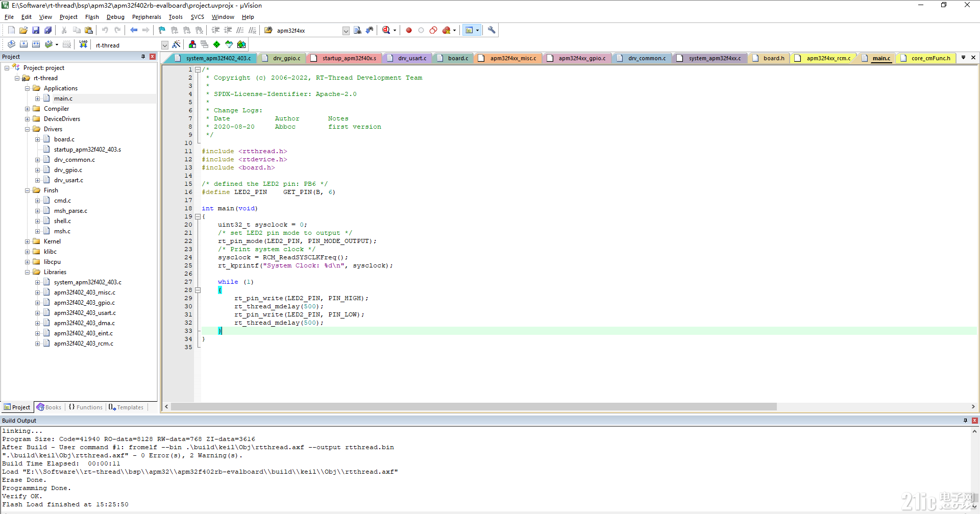Open the rt-thread target selection dropdown
The image size is (980, 514).
(x=164, y=45)
